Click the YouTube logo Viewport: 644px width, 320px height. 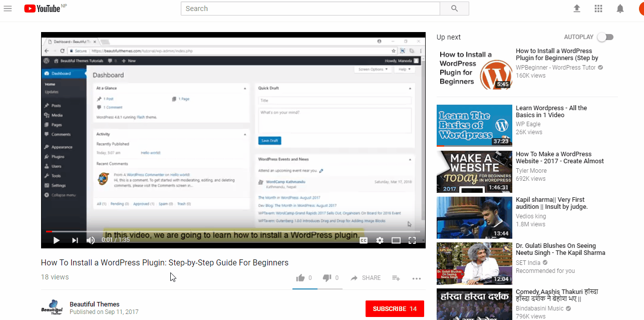(42, 9)
